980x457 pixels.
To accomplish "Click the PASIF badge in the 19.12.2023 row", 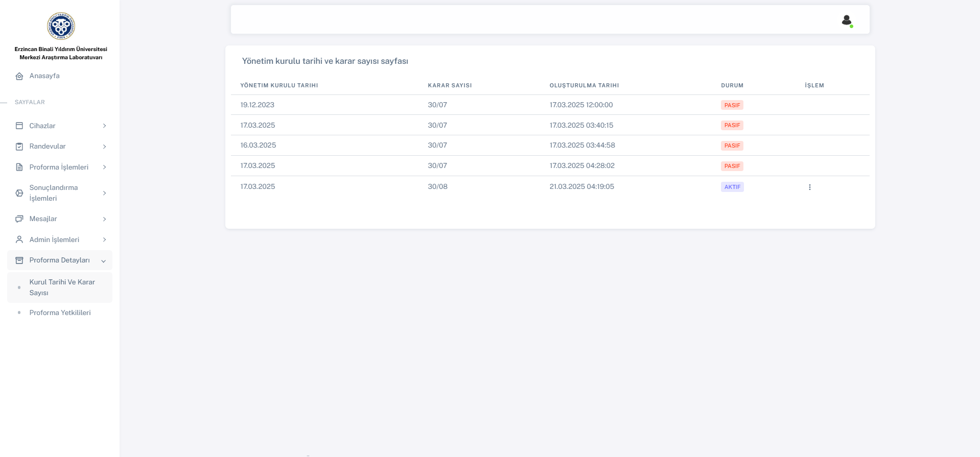I will click(732, 105).
